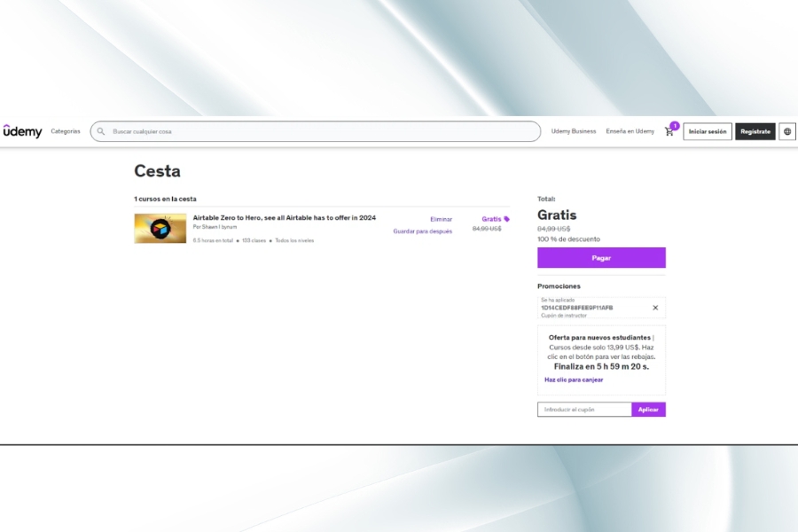Click the Promociones heading
Viewport: 798px width, 532px height.
click(559, 286)
